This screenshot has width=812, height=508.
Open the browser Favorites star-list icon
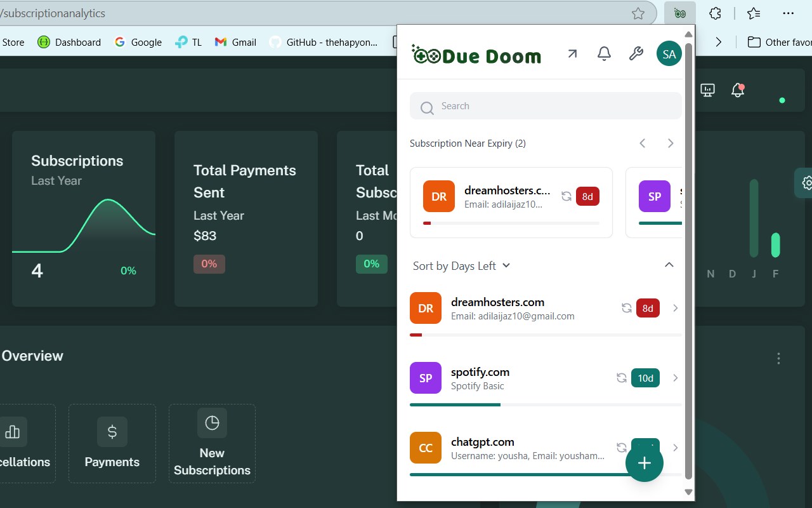753,13
